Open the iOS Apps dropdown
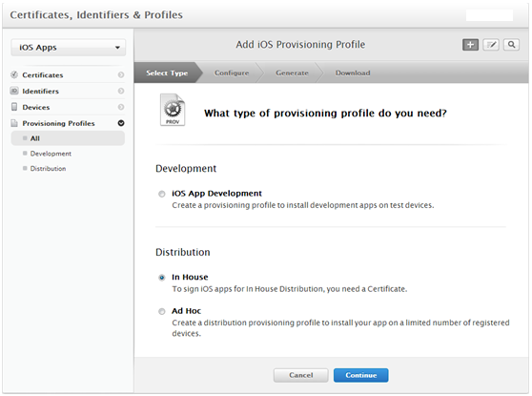The image size is (532, 396). tap(69, 47)
